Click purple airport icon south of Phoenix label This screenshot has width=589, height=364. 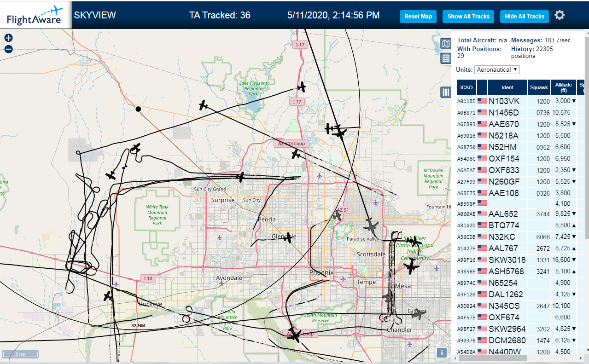pos(342,279)
